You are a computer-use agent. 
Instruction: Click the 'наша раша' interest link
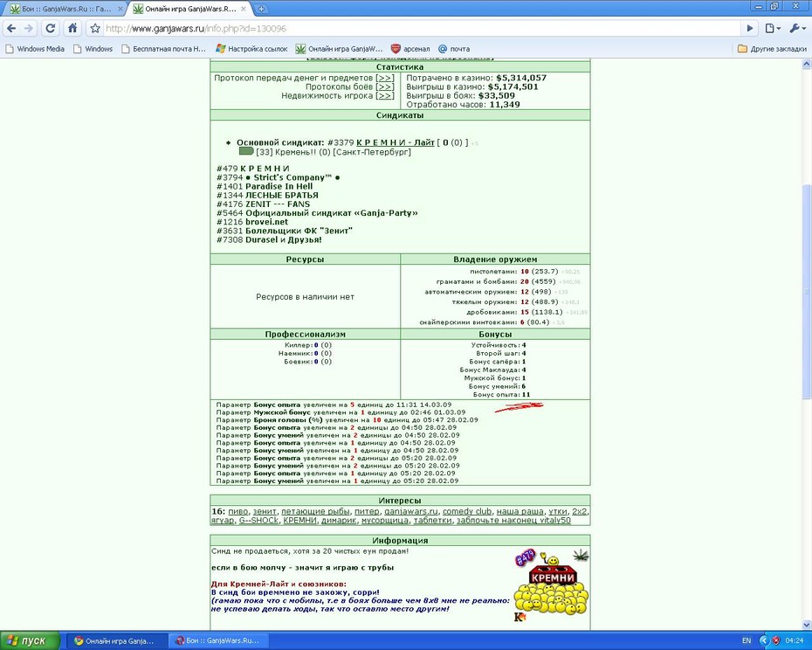[x=520, y=512]
